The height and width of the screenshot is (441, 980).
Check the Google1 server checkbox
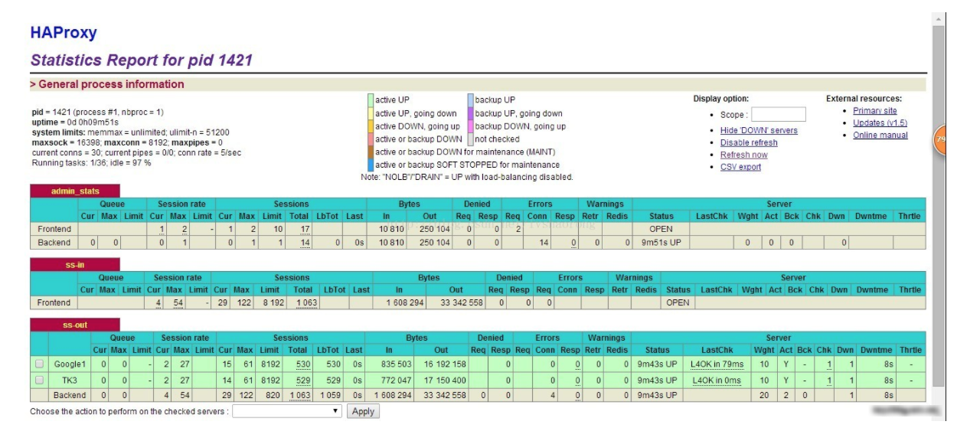(39, 364)
